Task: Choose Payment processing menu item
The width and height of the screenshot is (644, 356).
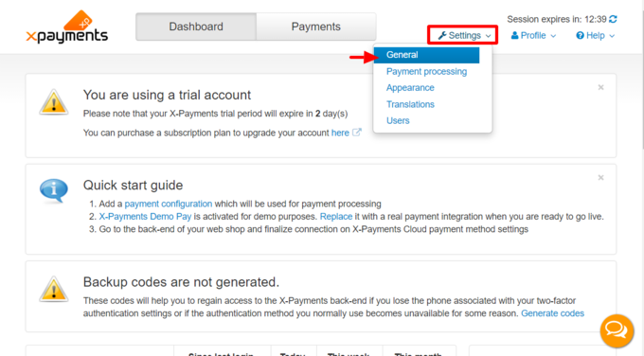Action: tap(426, 71)
